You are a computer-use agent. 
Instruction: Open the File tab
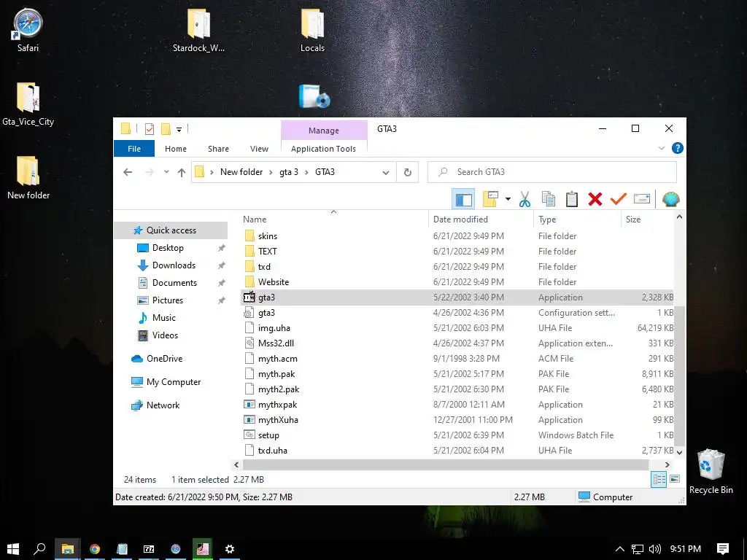[134, 149]
